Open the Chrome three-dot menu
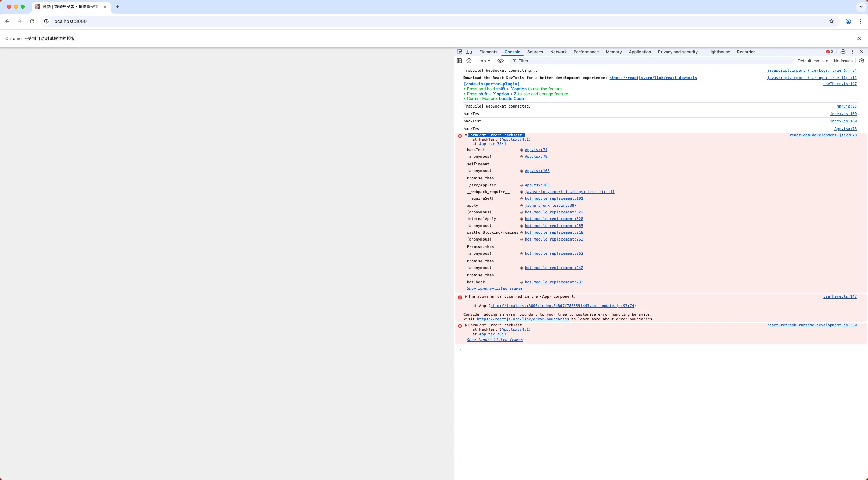868x480 pixels. pos(861,21)
